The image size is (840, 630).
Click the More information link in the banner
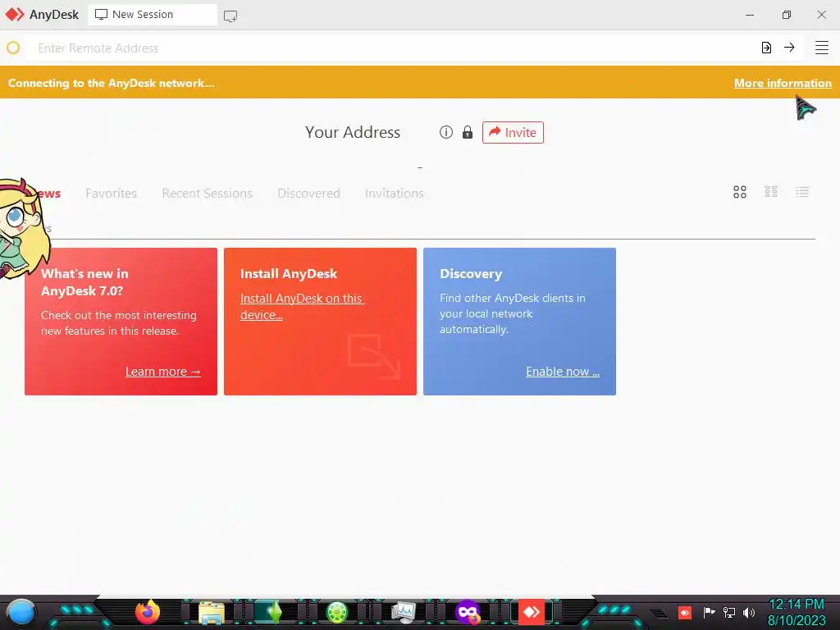pyautogui.click(x=783, y=83)
